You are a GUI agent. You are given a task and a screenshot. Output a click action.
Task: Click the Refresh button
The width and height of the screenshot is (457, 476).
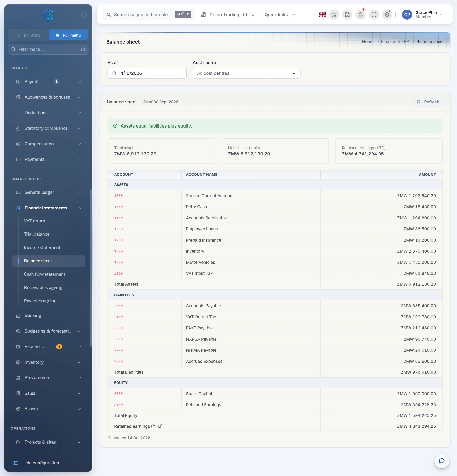tap(428, 102)
